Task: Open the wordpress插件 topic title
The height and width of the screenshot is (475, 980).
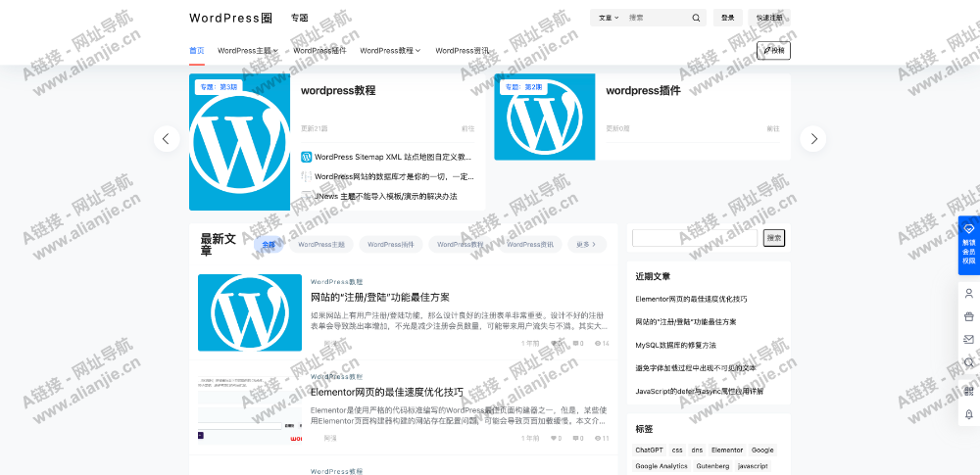Action: pos(643,90)
